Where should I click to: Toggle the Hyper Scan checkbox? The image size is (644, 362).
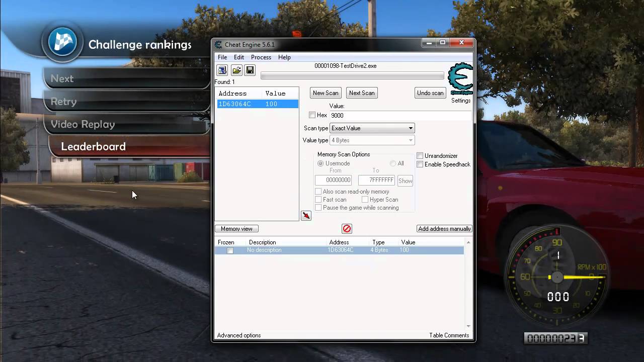[365, 200]
